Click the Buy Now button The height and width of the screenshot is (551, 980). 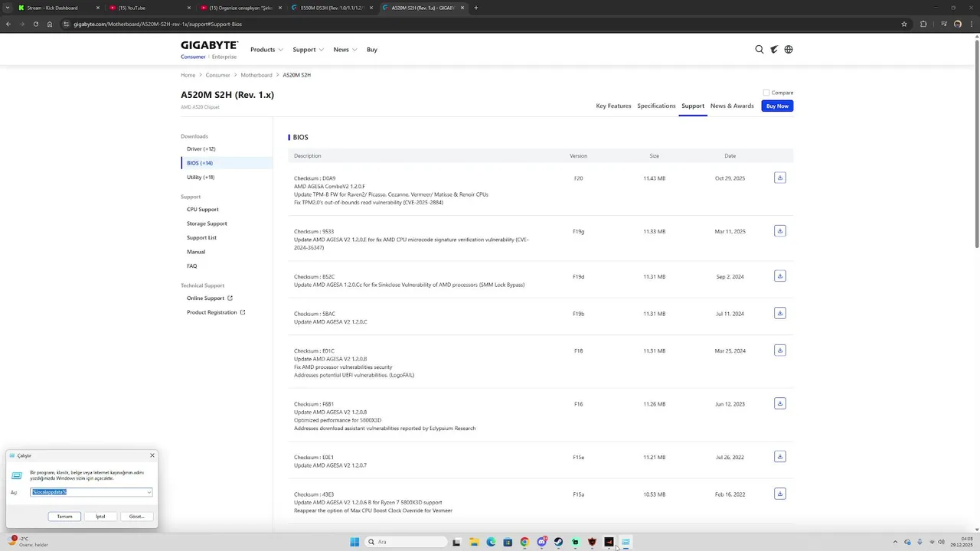pyautogui.click(x=777, y=106)
